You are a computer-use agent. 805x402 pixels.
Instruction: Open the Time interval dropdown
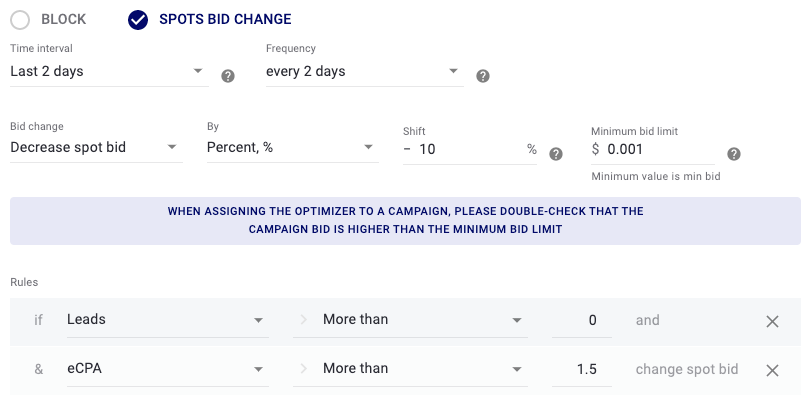pyautogui.click(x=109, y=71)
